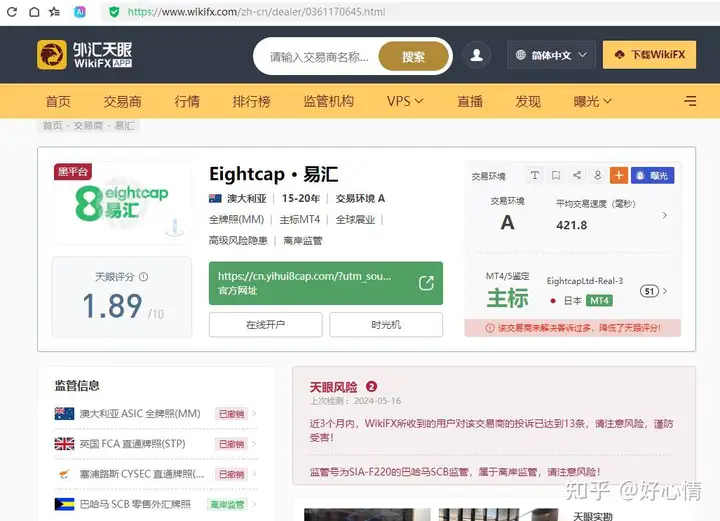720x521 pixels.
Task: Go to browser home page icon
Action: click(x=34, y=11)
